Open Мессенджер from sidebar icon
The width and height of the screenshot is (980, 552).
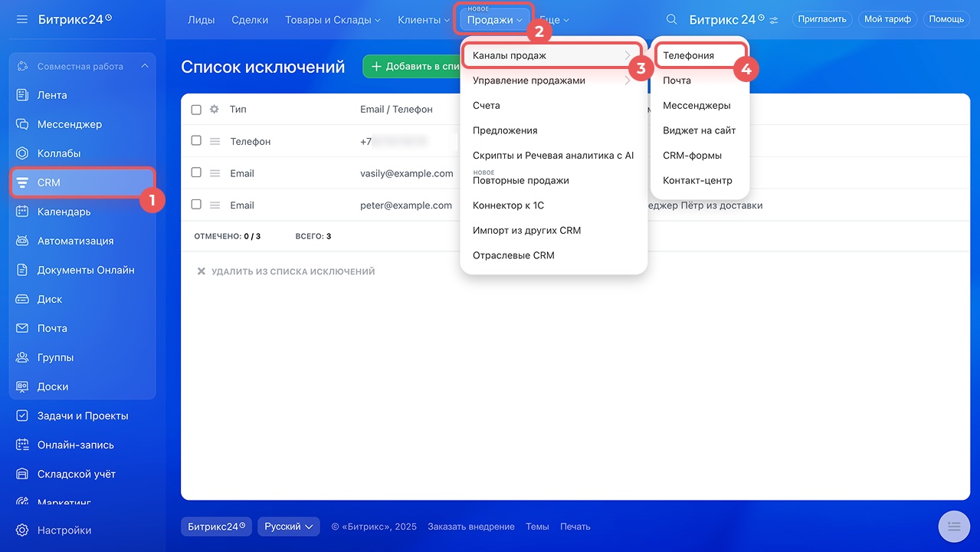(x=22, y=124)
